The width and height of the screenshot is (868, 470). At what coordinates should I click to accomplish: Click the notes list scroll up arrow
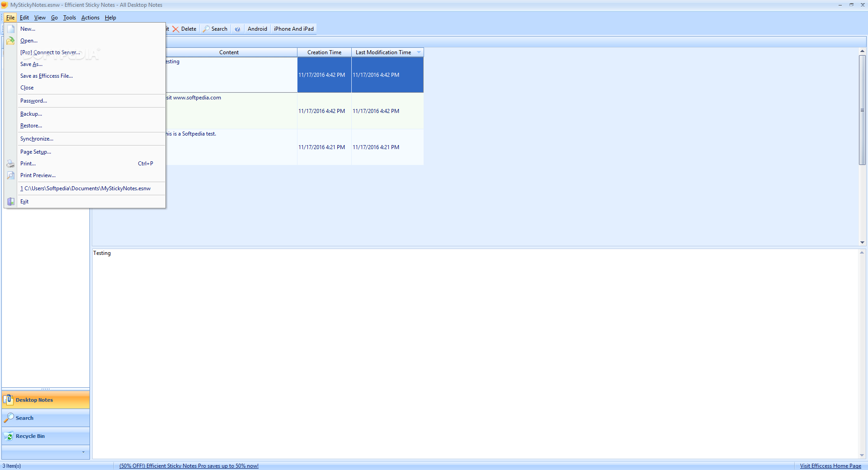[x=862, y=51]
